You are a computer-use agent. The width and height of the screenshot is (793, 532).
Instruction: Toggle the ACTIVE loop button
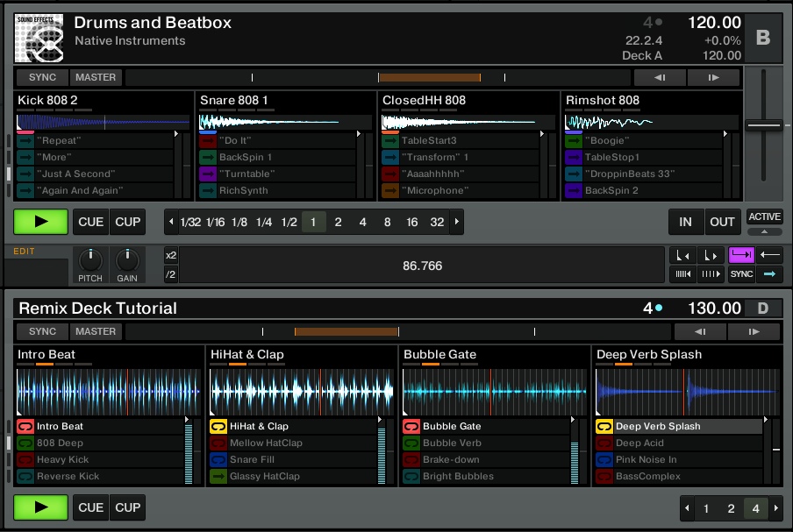click(764, 216)
